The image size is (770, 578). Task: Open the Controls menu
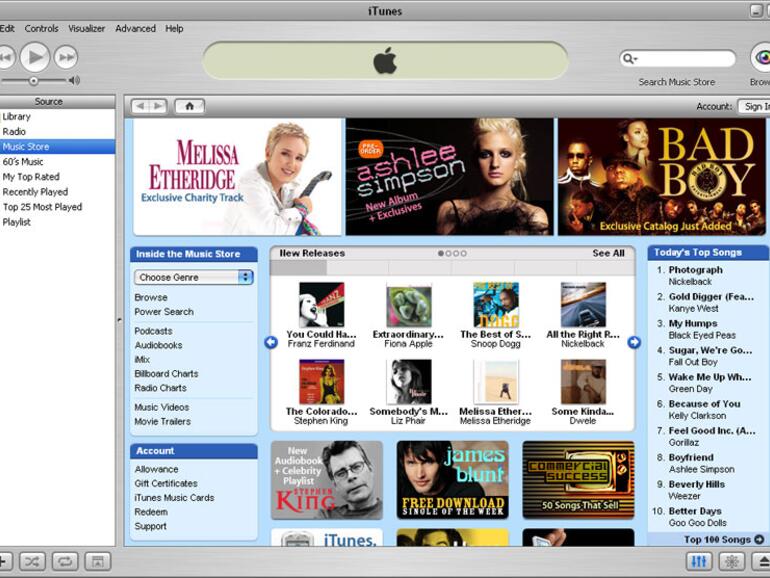41,28
